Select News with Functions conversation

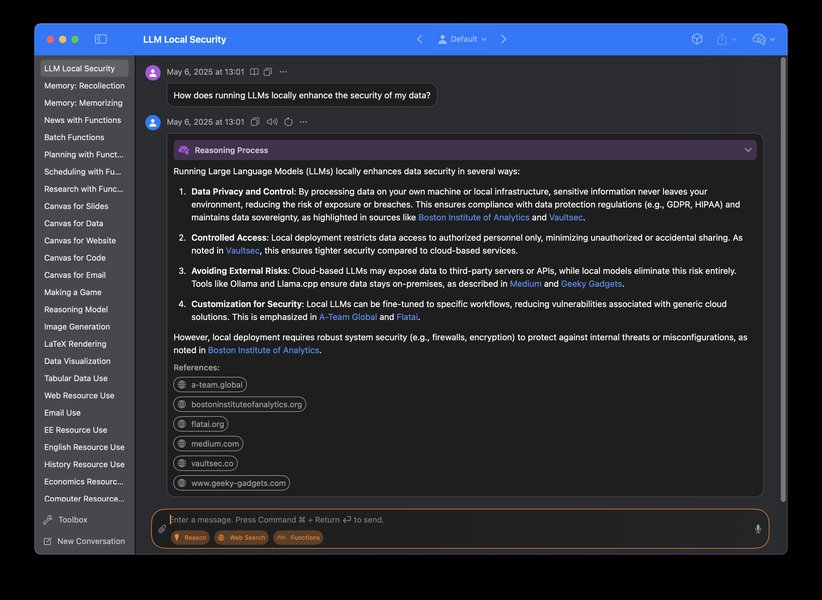[84, 121]
